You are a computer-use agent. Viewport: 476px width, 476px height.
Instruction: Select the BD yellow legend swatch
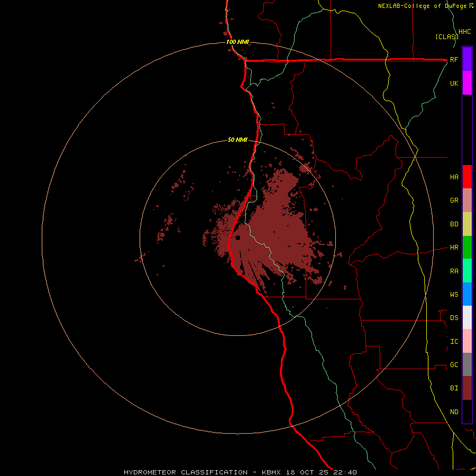[x=467, y=224]
